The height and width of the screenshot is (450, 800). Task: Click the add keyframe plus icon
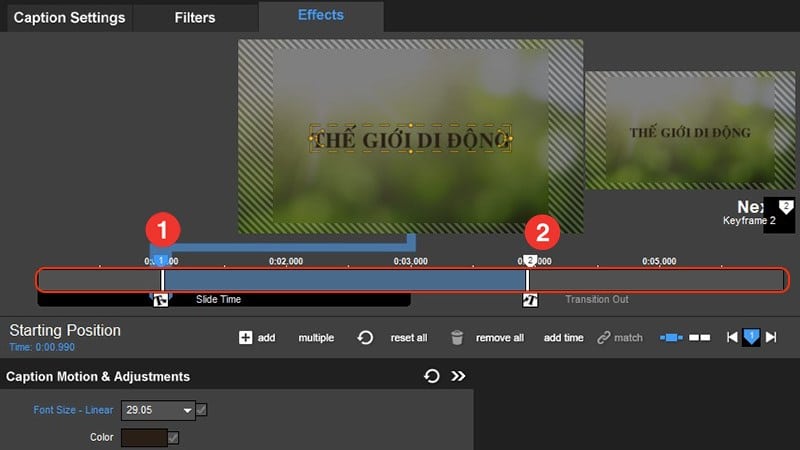tap(245, 338)
